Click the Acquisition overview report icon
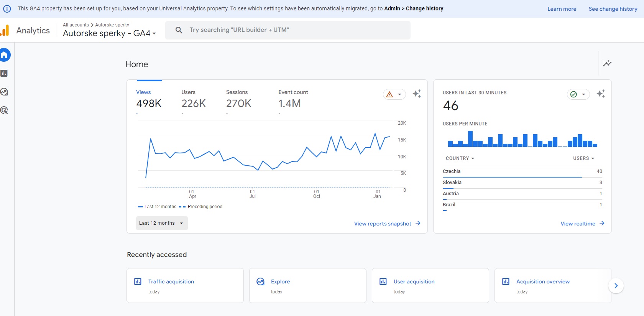 point(506,281)
